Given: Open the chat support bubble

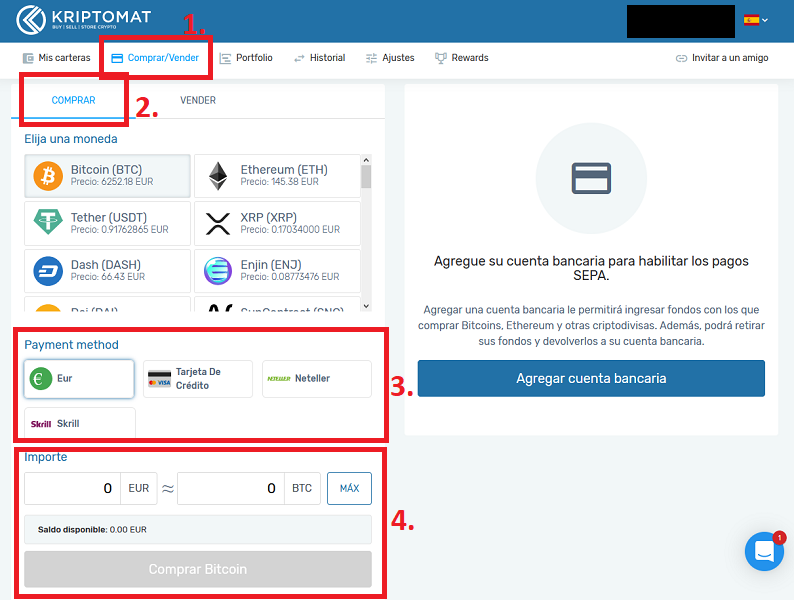Looking at the screenshot, I should click(764, 551).
